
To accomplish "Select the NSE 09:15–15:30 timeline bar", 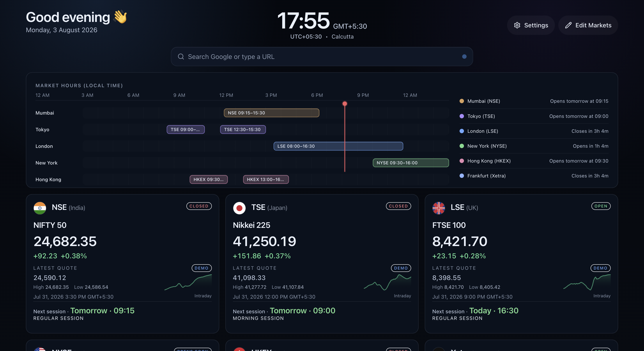I will pyautogui.click(x=271, y=113).
